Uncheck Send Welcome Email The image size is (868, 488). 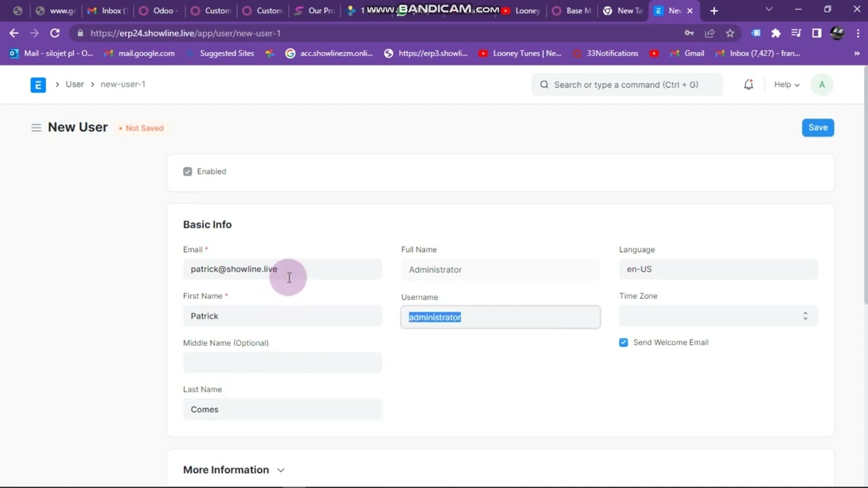(x=624, y=342)
